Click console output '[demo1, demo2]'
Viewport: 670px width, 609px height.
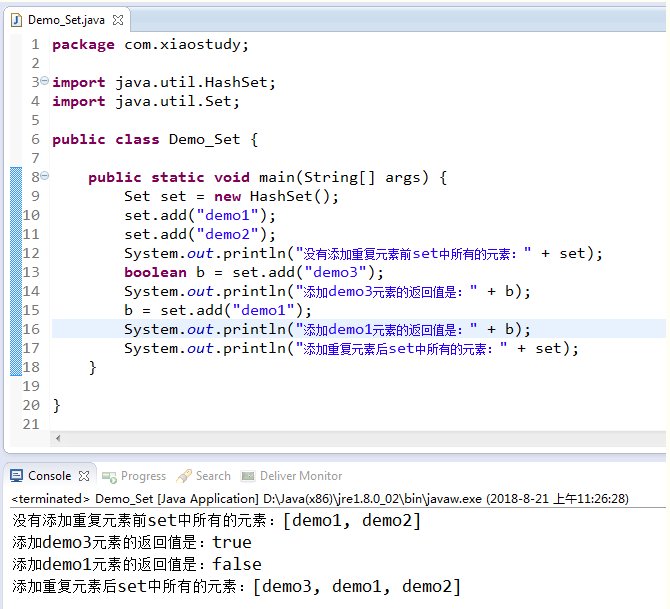[x=352, y=521]
